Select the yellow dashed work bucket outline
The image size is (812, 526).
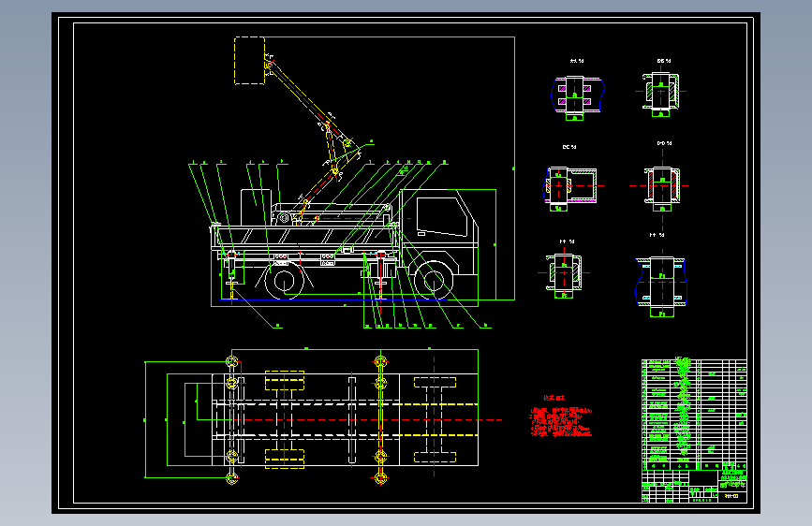coord(250,61)
